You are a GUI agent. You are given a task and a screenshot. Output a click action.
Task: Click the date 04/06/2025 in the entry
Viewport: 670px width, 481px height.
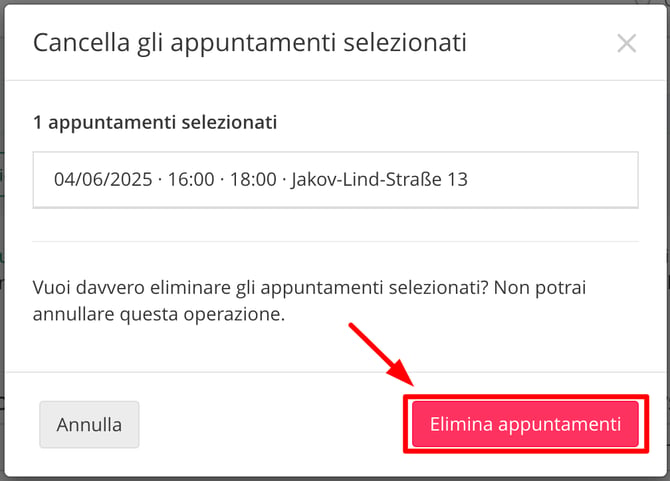pyautogui.click(x=103, y=179)
